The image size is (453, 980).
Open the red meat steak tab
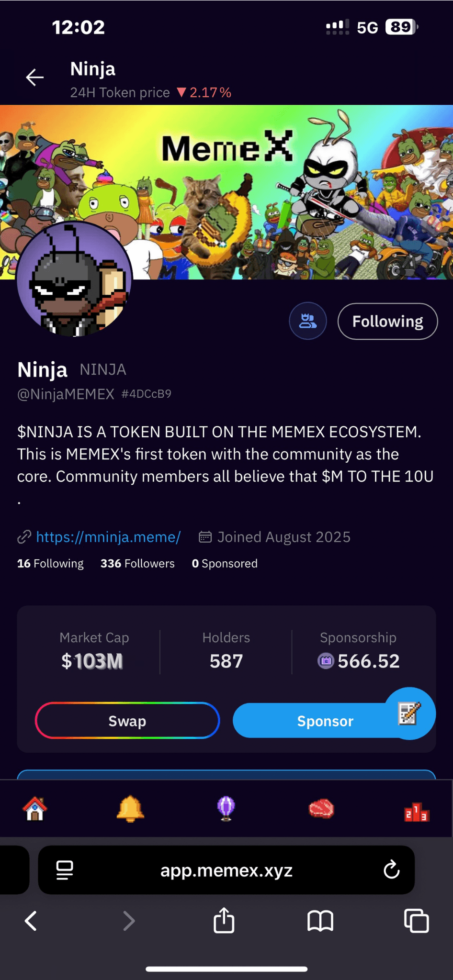pyautogui.click(x=321, y=809)
